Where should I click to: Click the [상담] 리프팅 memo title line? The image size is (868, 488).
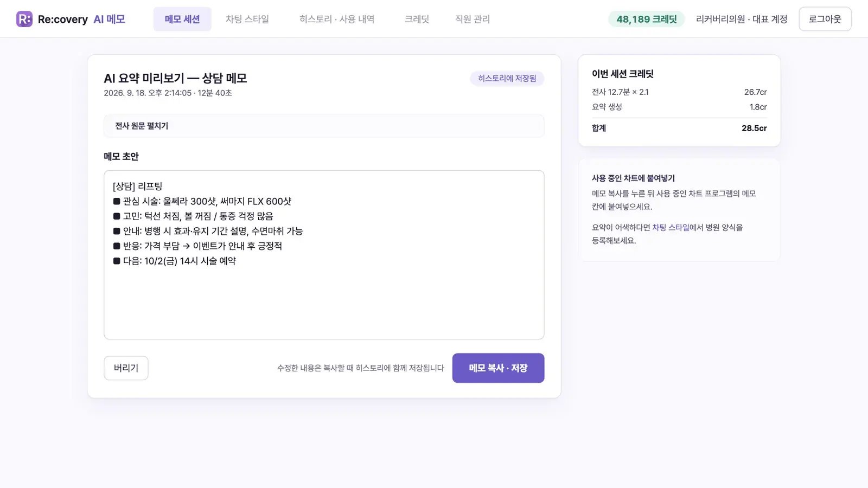coord(138,186)
